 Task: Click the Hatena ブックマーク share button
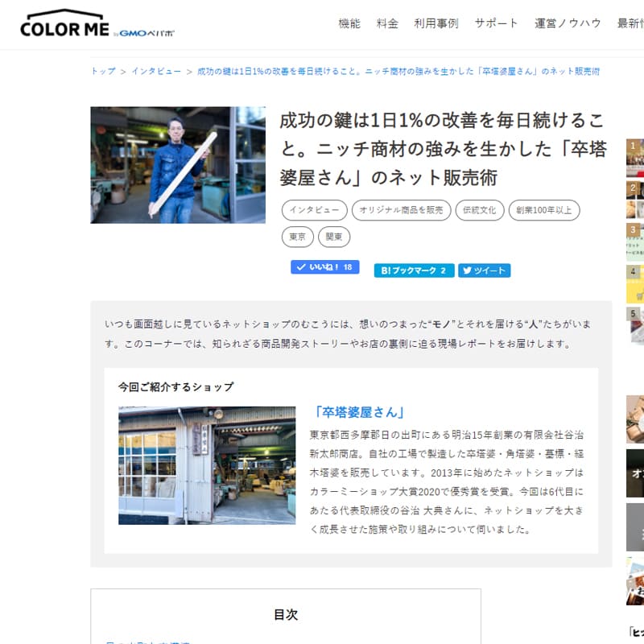[x=414, y=270]
